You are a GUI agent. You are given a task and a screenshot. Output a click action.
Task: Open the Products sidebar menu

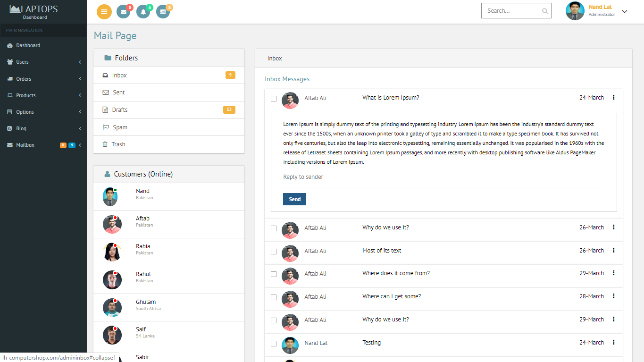[x=43, y=95]
